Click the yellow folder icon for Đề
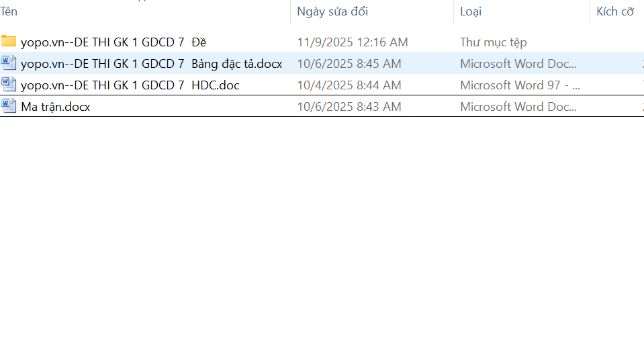The height and width of the screenshot is (340, 644). tap(9, 42)
